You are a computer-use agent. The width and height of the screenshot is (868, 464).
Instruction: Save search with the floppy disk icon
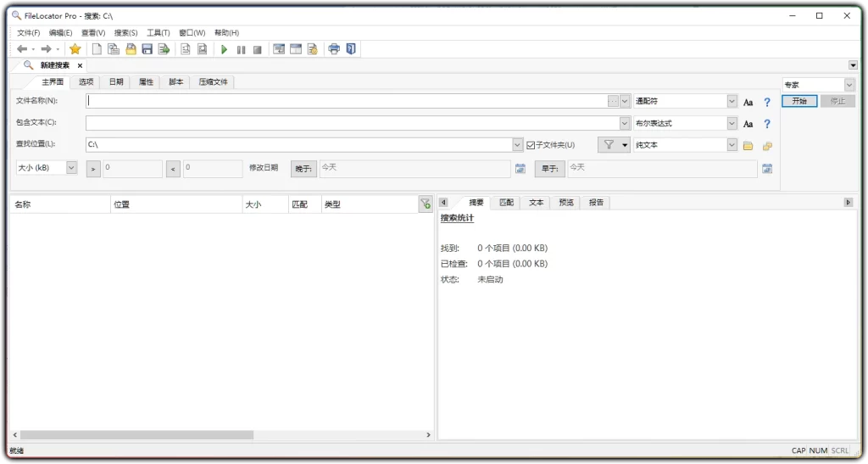[147, 49]
